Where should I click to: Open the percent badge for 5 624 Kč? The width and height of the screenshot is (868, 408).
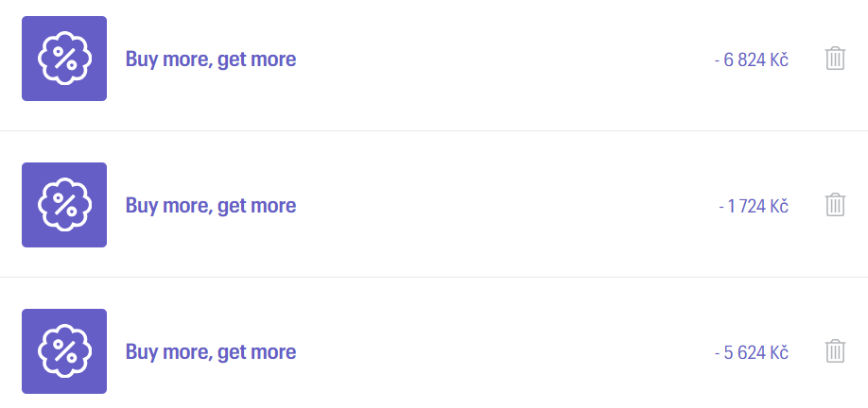coord(64,351)
